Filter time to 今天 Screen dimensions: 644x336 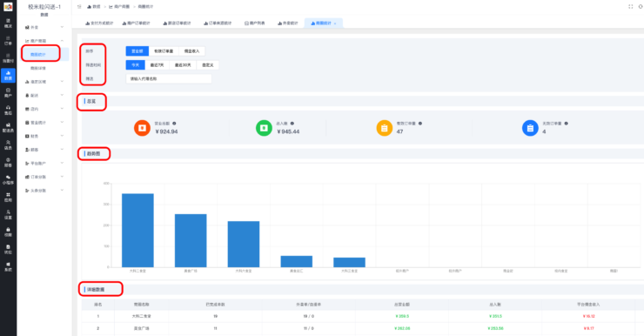[x=135, y=65]
